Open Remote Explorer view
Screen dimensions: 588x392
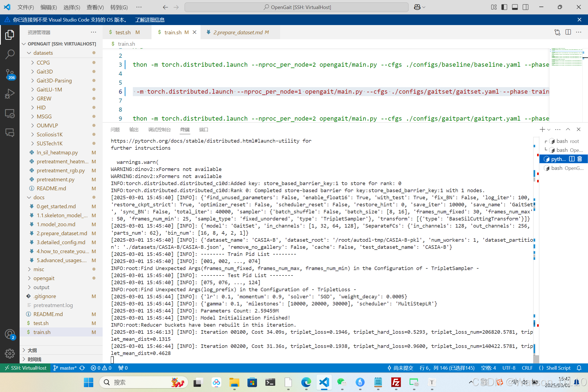point(10,113)
